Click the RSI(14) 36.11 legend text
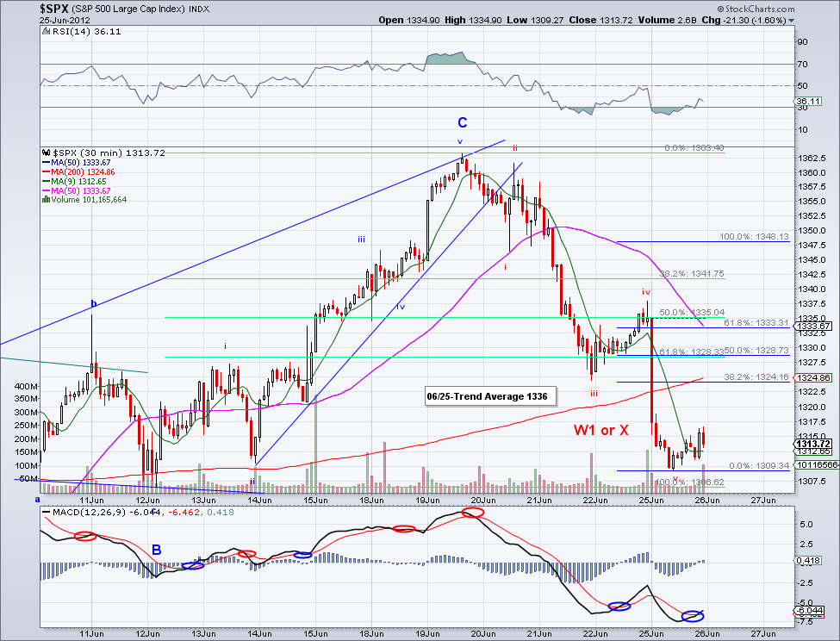 [x=86, y=32]
